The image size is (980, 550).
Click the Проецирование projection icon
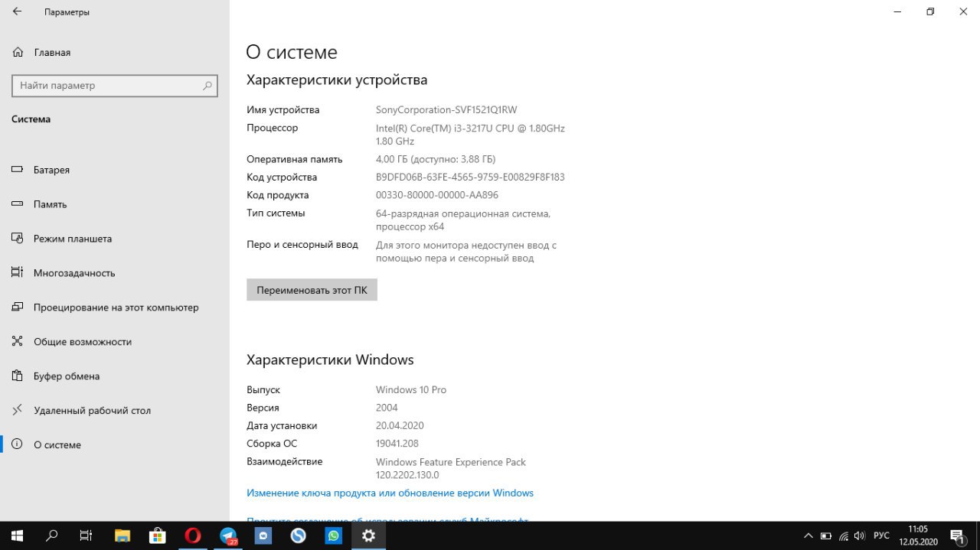point(18,308)
